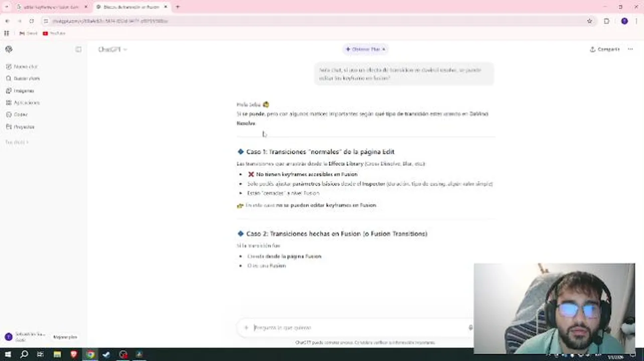Go back in browser

coord(7,21)
